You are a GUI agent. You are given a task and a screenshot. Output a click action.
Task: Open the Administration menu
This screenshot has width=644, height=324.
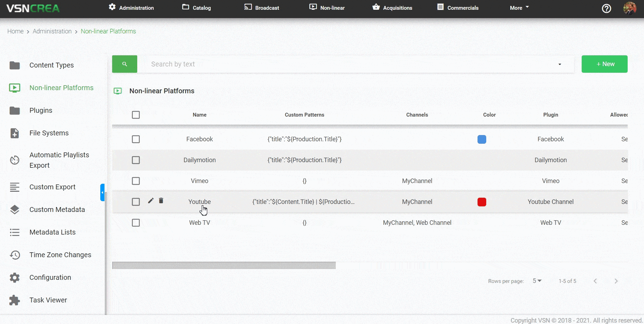click(131, 8)
